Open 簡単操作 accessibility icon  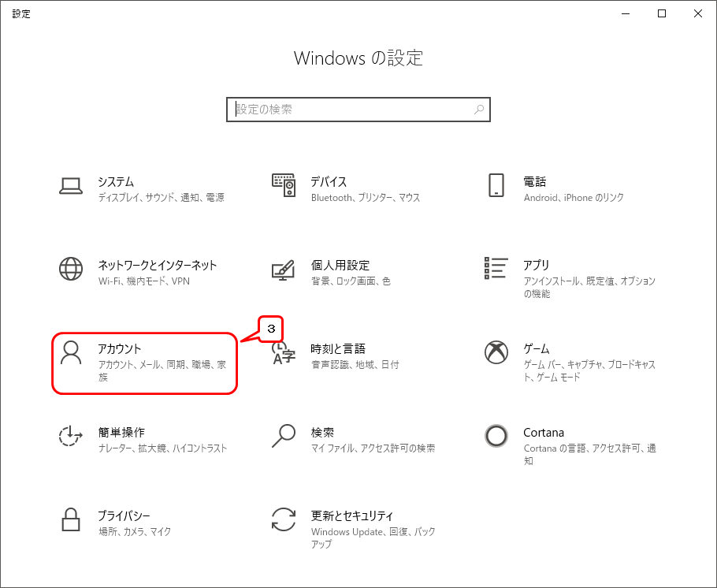[71, 436]
